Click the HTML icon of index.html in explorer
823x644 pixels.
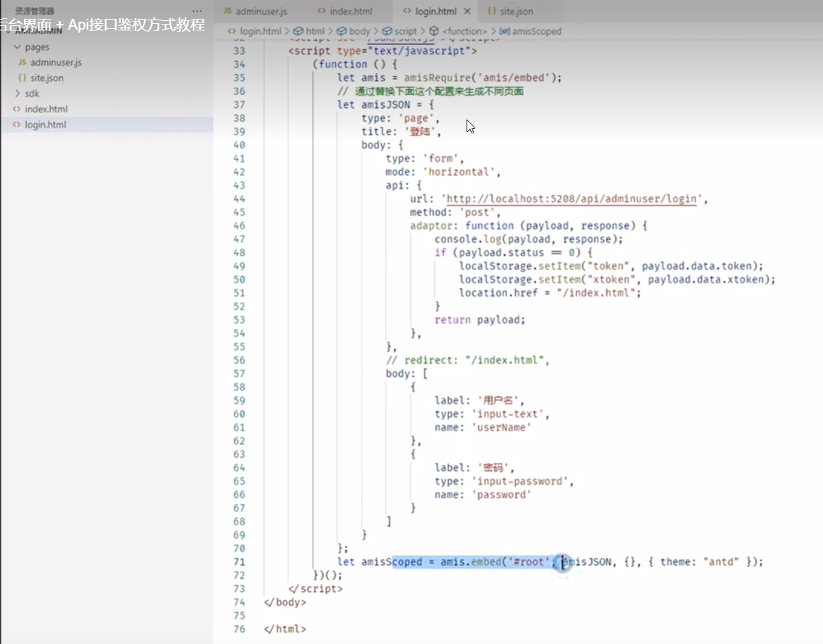click(x=17, y=109)
